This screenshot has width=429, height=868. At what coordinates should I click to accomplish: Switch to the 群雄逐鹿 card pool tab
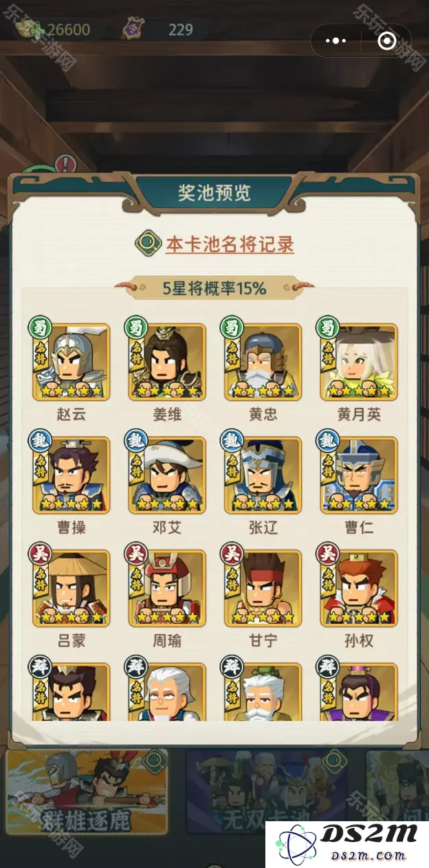(x=87, y=792)
